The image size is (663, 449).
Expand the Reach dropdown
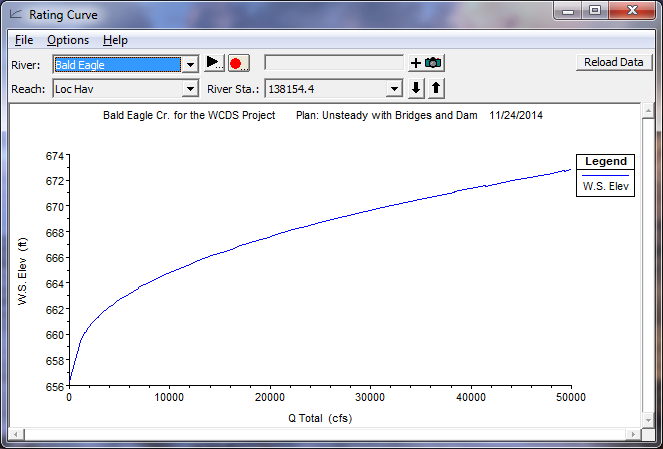[x=189, y=89]
